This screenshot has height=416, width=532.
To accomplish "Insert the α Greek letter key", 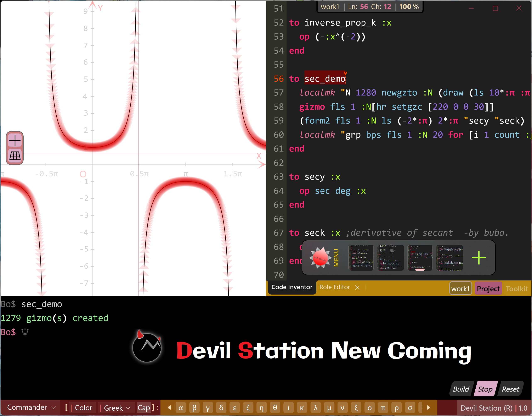I will (181, 408).
